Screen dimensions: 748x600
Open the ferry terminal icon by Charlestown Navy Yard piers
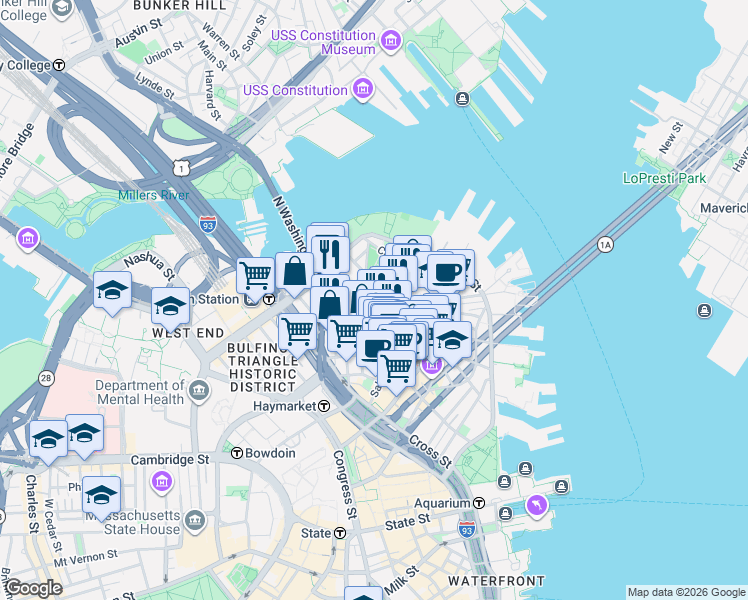point(462,99)
